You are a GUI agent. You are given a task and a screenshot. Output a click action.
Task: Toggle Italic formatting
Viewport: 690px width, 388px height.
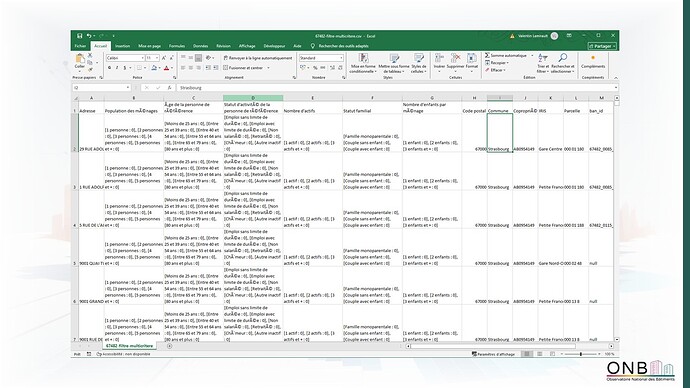point(117,68)
